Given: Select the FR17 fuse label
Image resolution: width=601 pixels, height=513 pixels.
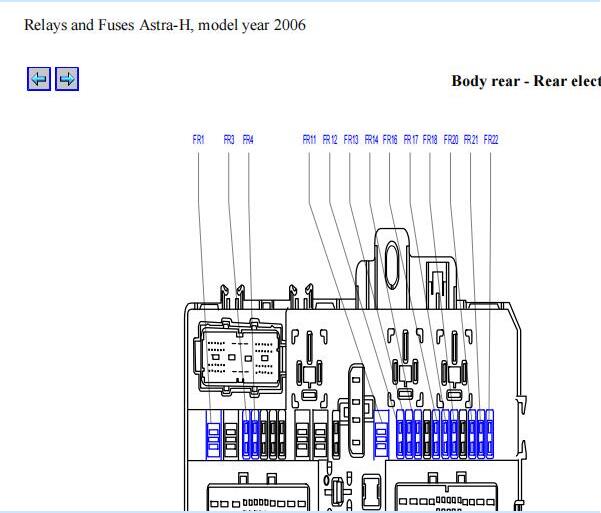Looking at the screenshot, I should [411, 140].
